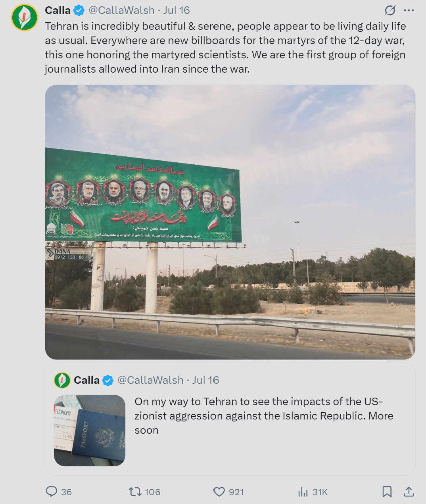Open the three-dot more options menu
Viewport: 426px width, 504px height.
pyautogui.click(x=409, y=10)
